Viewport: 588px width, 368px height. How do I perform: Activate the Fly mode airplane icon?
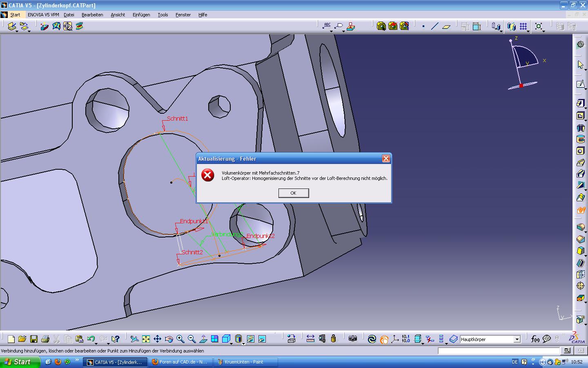point(134,339)
